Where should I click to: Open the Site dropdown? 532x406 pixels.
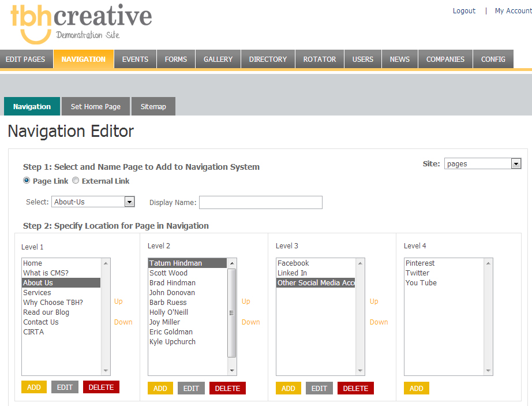click(x=482, y=164)
